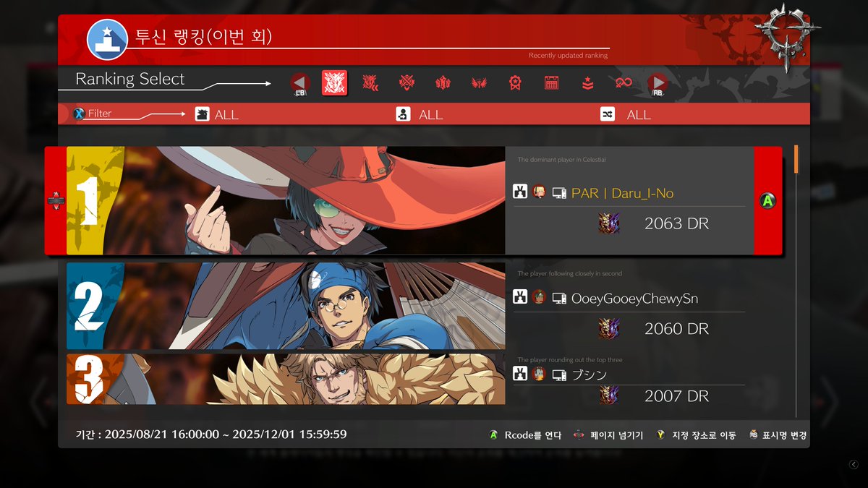
Task: Select the winged emblem ranking icon
Action: pos(479,83)
